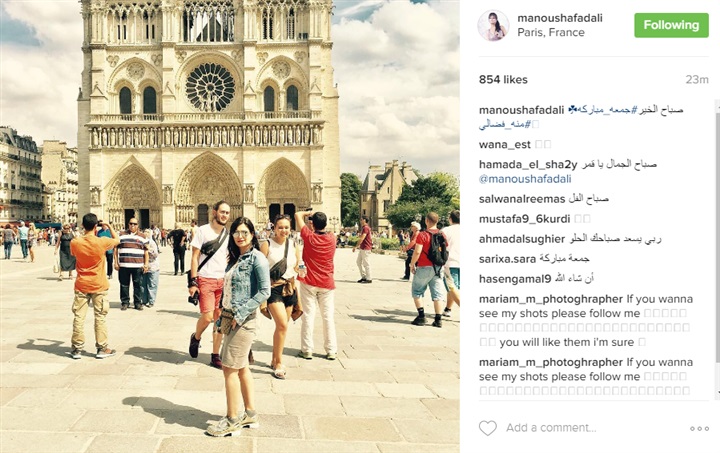Open the Paris, France location link

click(551, 33)
